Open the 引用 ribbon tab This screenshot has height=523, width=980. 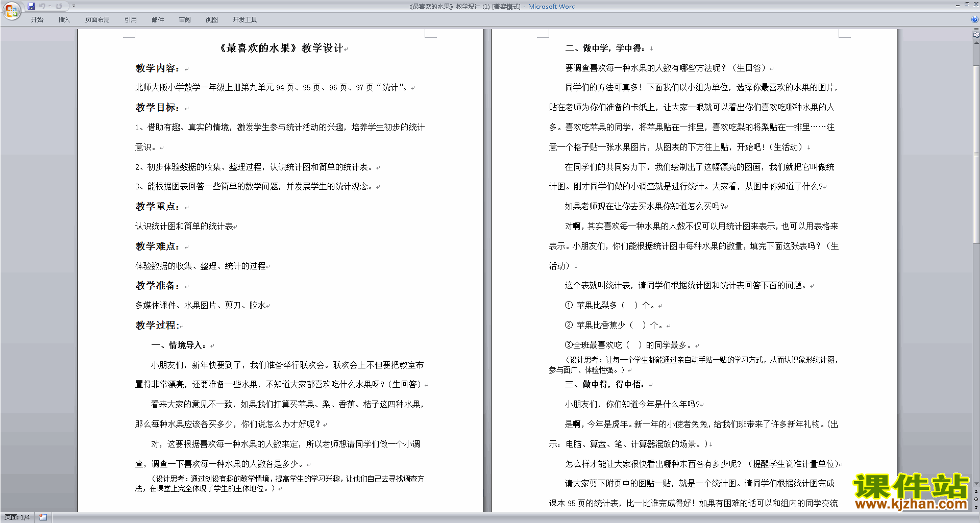(x=131, y=19)
